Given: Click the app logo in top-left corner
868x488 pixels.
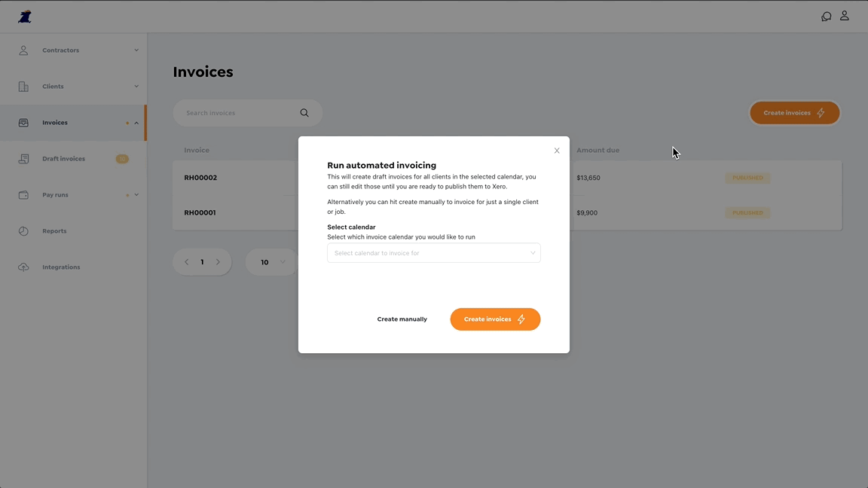Looking at the screenshot, I should point(25,17).
